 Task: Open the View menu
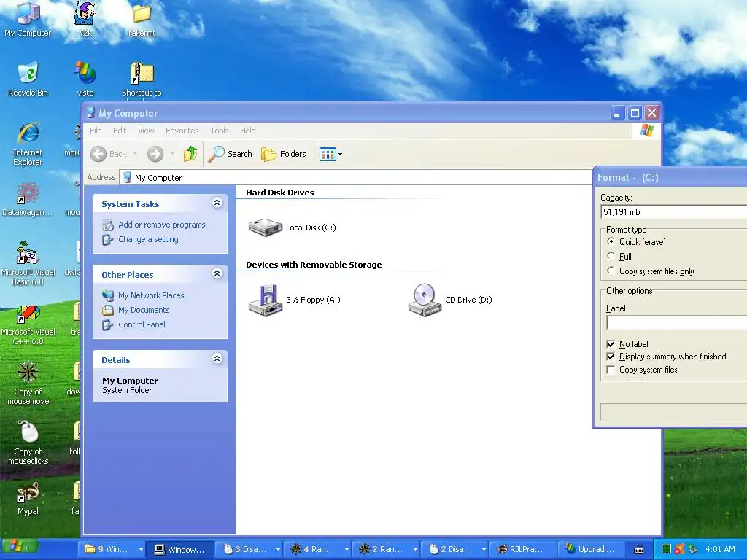pyautogui.click(x=146, y=131)
